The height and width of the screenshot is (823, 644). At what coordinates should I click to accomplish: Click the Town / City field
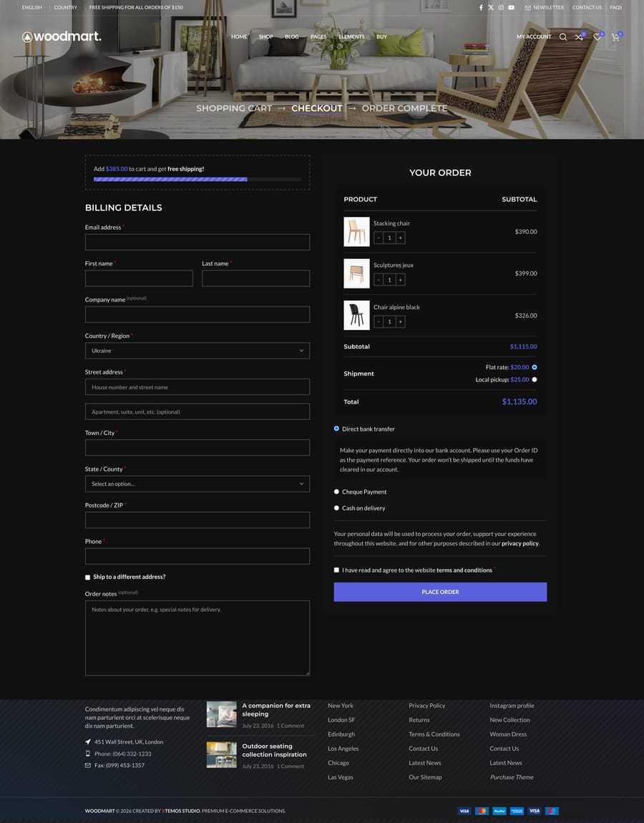pos(197,448)
